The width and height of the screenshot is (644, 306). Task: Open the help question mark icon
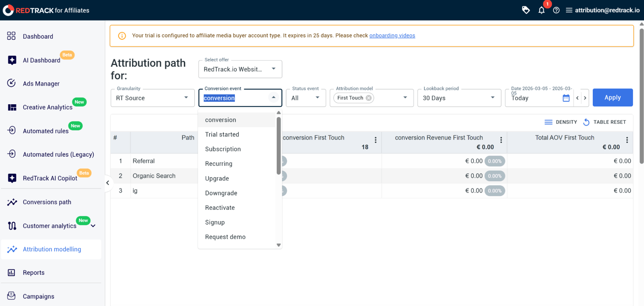[556, 10]
